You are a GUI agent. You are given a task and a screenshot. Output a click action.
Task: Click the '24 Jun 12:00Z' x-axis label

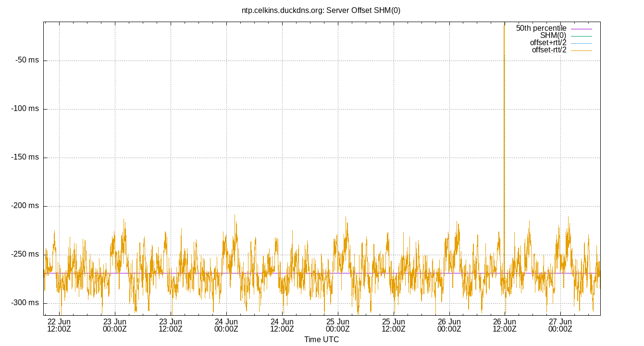click(282, 325)
